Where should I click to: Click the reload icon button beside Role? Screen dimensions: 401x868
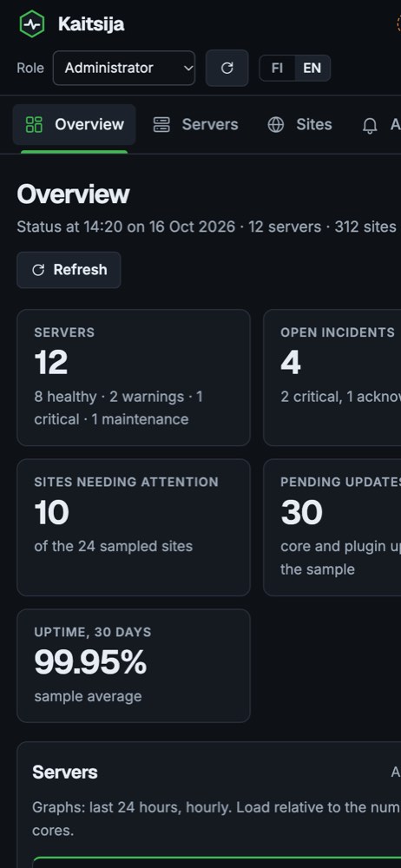click(227, 68)
